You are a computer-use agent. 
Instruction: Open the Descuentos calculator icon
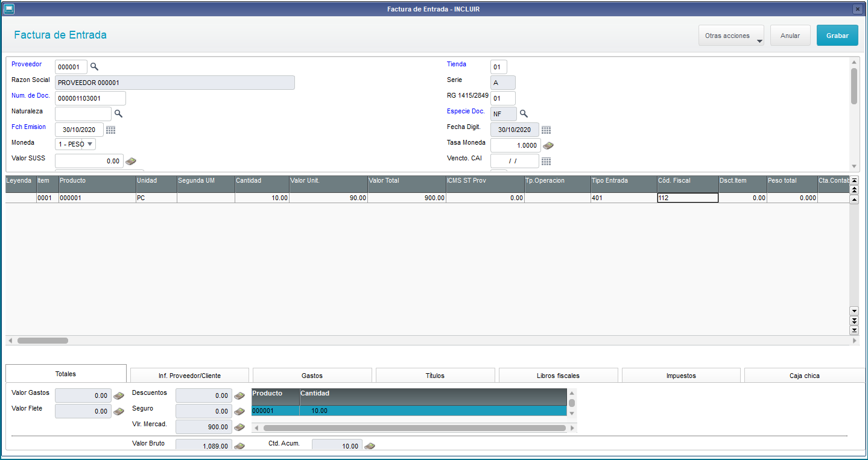tap(239, 395)
